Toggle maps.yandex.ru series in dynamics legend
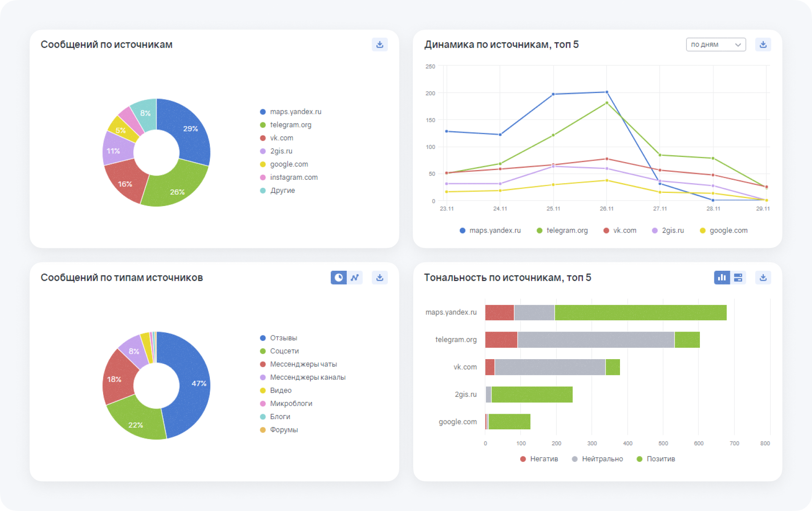Viewport: 812px width, 511px height. (x=490, y=231)
